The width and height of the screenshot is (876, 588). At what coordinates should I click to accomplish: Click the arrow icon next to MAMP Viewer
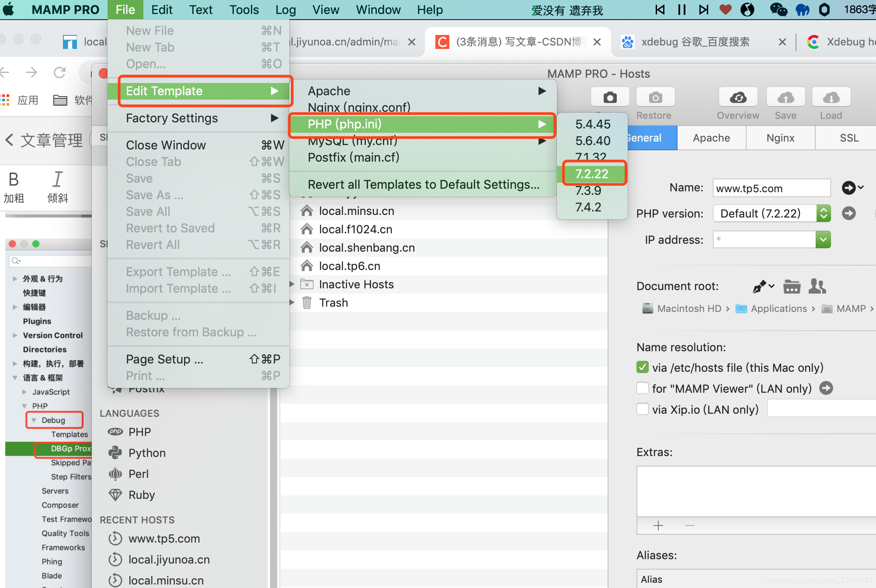[x=826, y=388]
